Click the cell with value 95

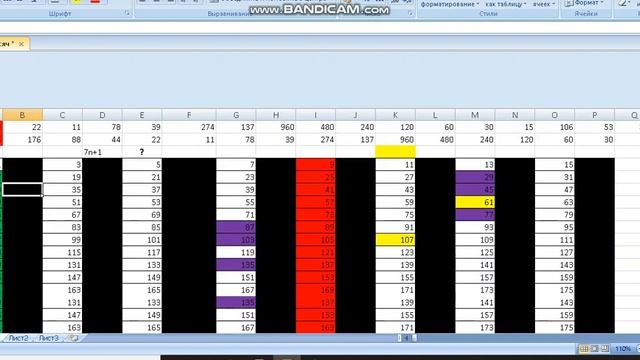click(x=554, y=227)
